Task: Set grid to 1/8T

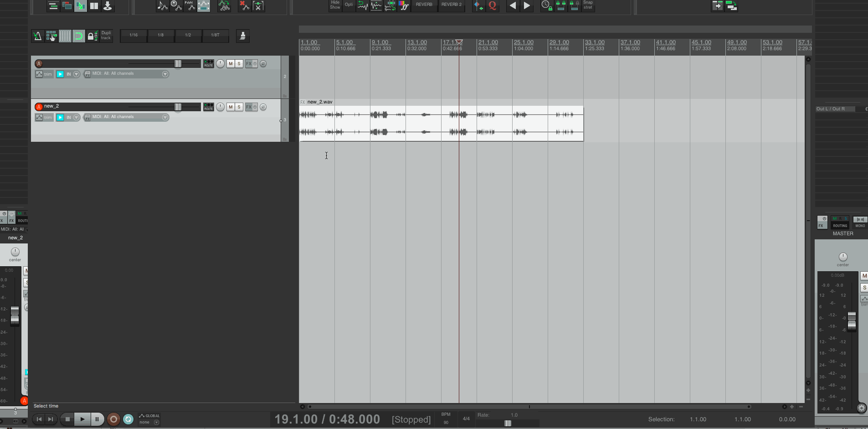Action: coord(216,35)
